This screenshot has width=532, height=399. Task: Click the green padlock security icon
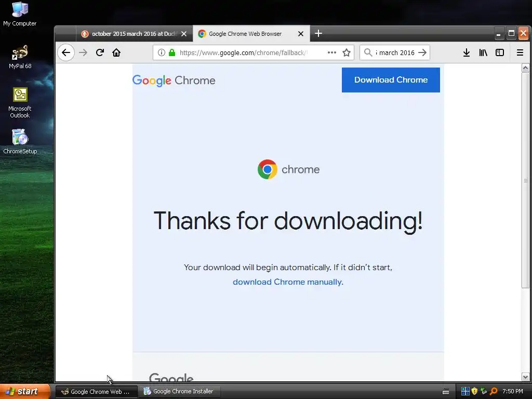pos(172,52)
